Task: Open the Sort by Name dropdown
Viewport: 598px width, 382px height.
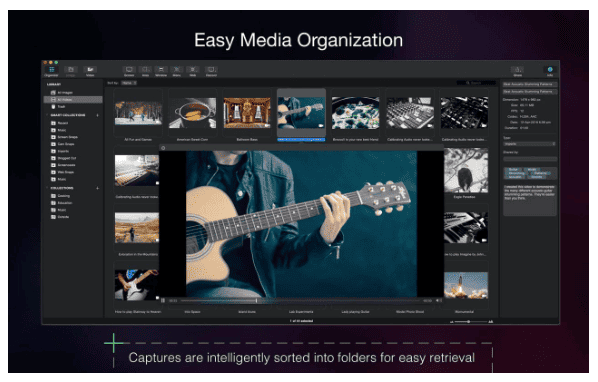Action: (129, 83)
